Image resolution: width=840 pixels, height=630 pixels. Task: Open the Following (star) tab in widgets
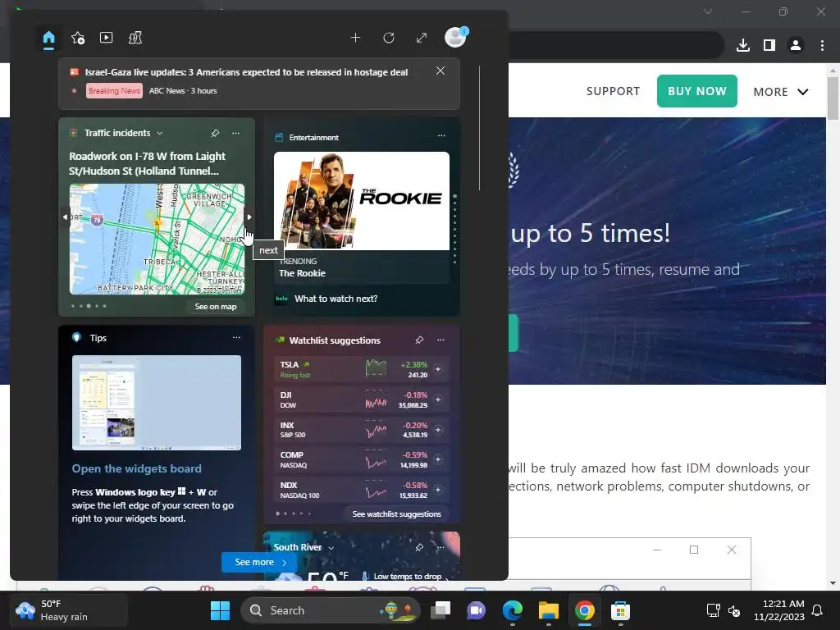(x=78, y=38)
